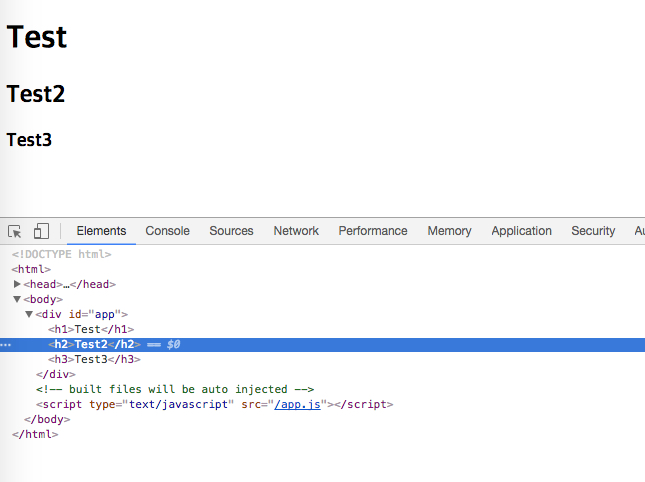Switch to the Network tab
The image size is (645, 482).
296,231
